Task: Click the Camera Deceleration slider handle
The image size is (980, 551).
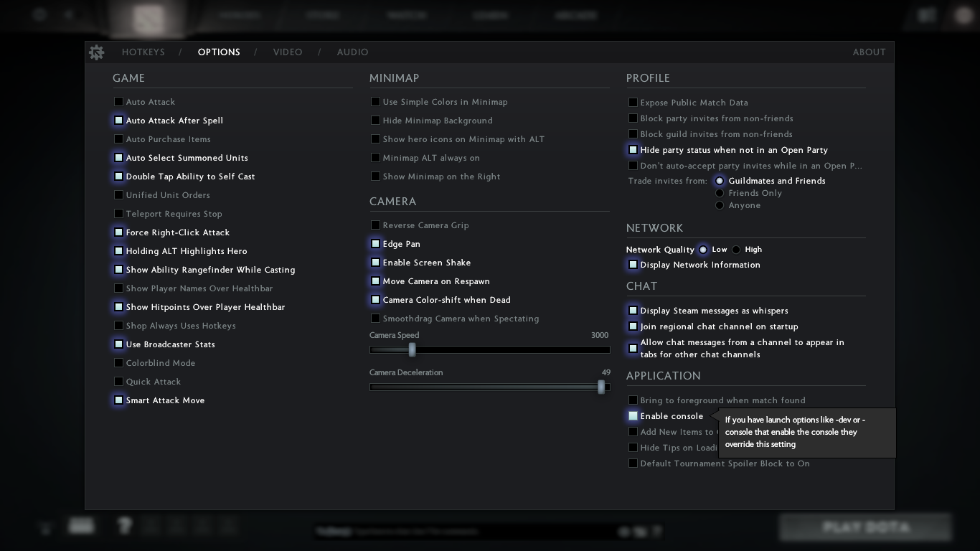Action: (601, 387)
